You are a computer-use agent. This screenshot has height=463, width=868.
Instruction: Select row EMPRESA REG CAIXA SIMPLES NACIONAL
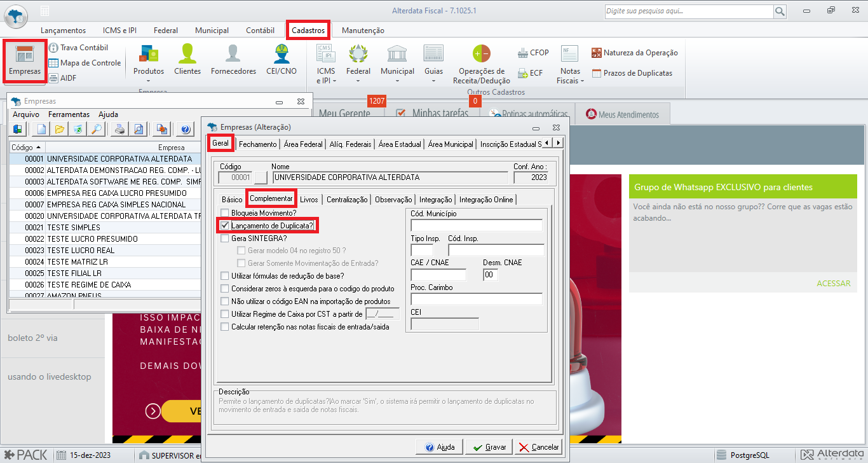click(105, 205)
